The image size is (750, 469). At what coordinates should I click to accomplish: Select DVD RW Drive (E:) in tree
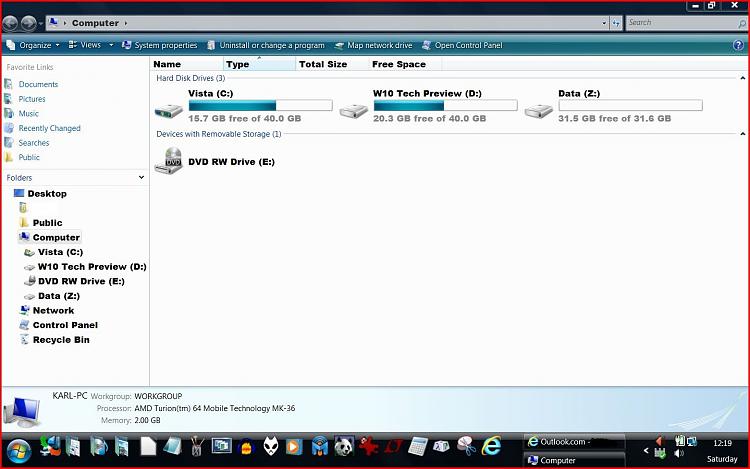pyautogui.click(x=81, y=281)
